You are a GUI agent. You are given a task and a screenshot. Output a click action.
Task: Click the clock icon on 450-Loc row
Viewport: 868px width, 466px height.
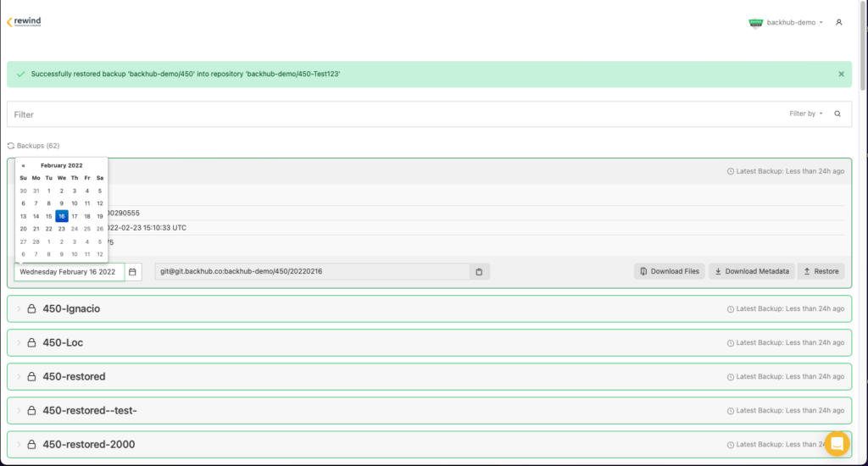(x=731, y=343)
